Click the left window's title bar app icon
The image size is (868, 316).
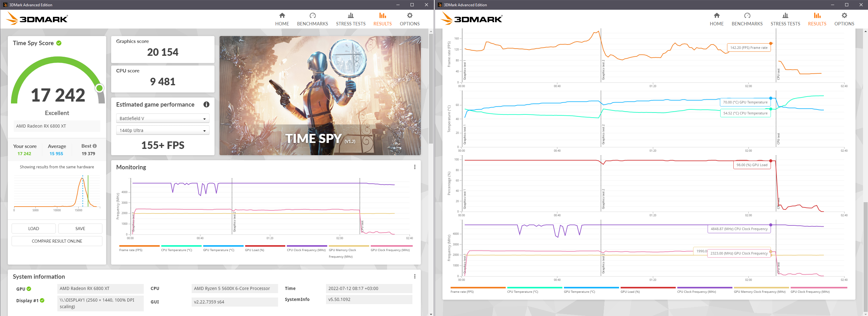pos(5,5)
